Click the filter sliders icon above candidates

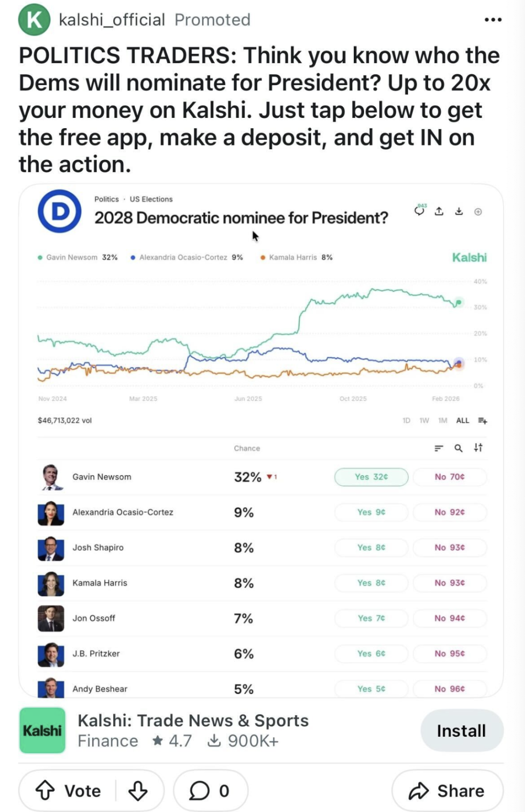point(478,448)
